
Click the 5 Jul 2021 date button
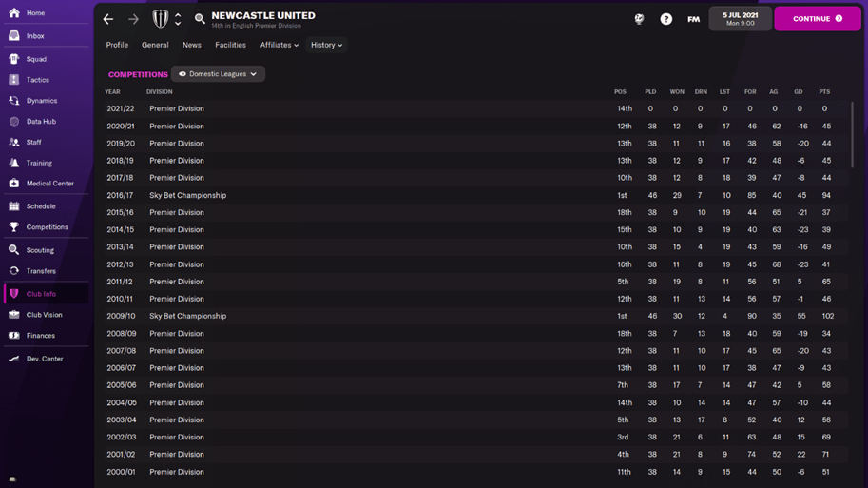coord(740,19)
